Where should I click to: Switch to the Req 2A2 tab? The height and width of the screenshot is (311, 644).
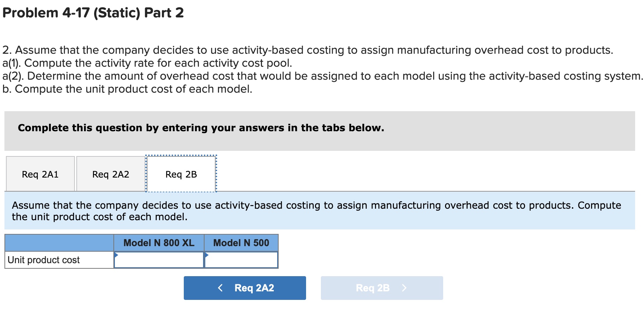point(110,173)
